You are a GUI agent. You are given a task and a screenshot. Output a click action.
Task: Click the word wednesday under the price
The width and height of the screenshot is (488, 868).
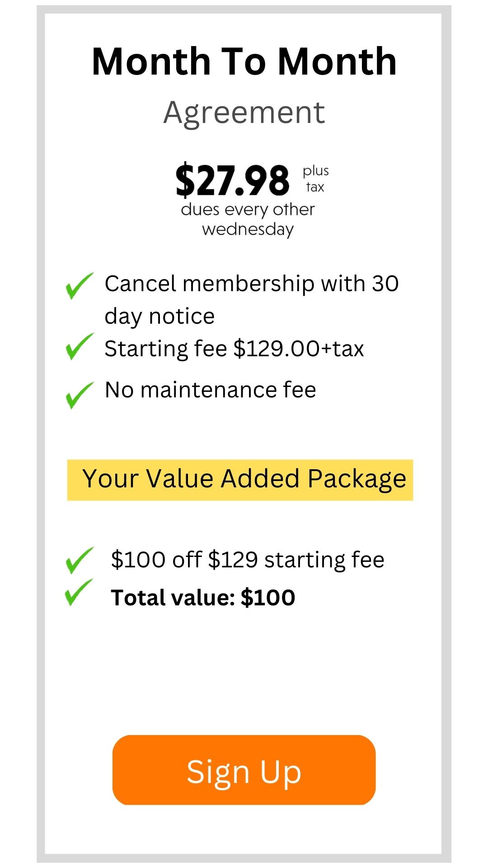pyautogui.click(x=248, y=229)
